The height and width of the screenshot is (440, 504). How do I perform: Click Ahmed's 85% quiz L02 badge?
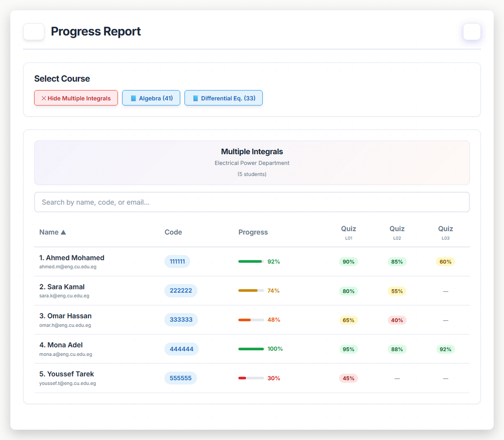click(x=397, y=262)
